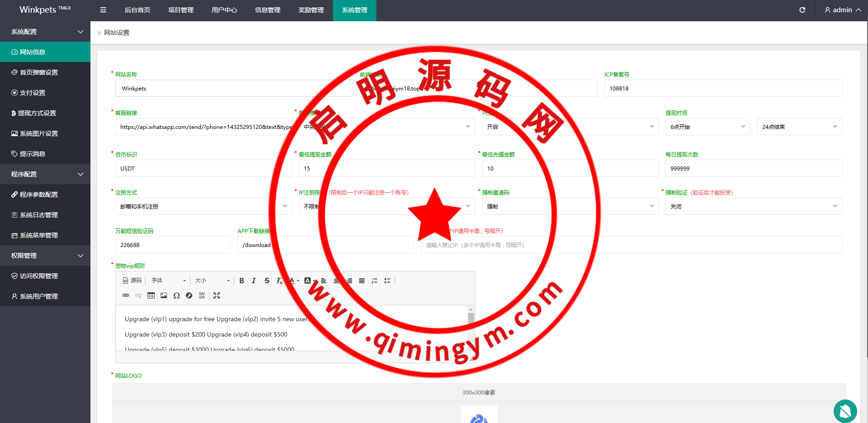Open 系统日志管理 from the sidebar
This screenshot has width=868, height=423.
39,215
